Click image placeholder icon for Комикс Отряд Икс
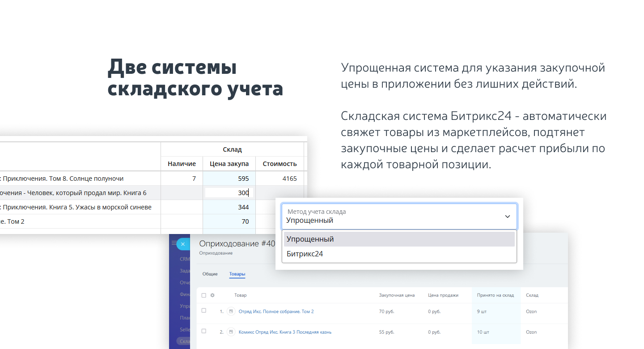Screen dimensions: 644x349 (x=231, y=332)
